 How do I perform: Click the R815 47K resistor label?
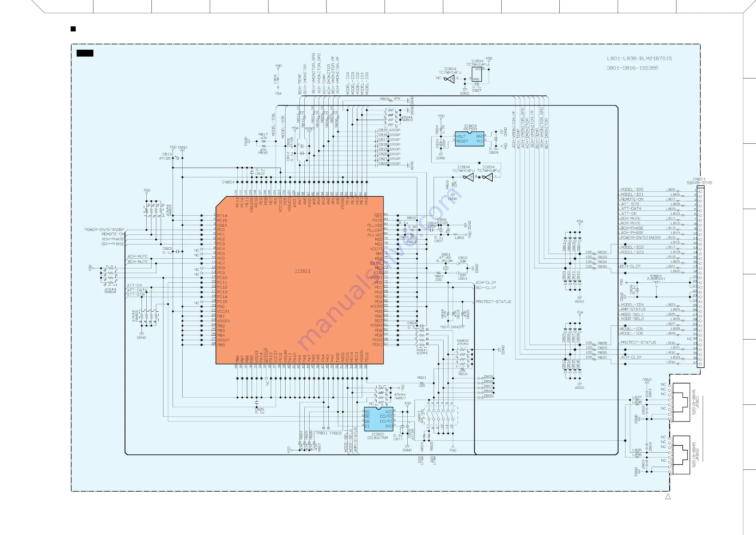[390, 98]
